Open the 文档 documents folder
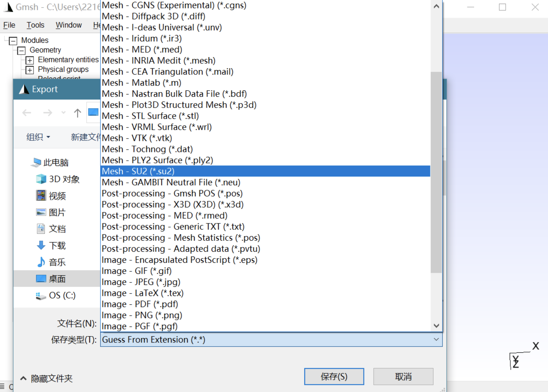The width and height of the screenshot is (548, 392). coord(57,229)
